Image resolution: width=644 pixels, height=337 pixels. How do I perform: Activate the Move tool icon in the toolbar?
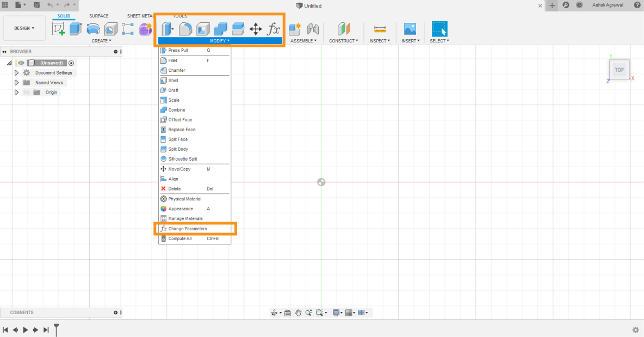point(256,28)
